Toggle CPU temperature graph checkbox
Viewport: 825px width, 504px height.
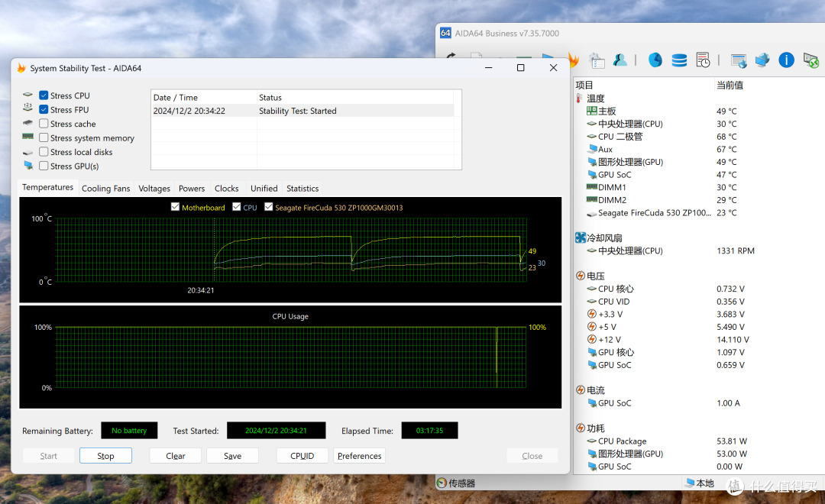pyautogui.click(x=236, y=207)
